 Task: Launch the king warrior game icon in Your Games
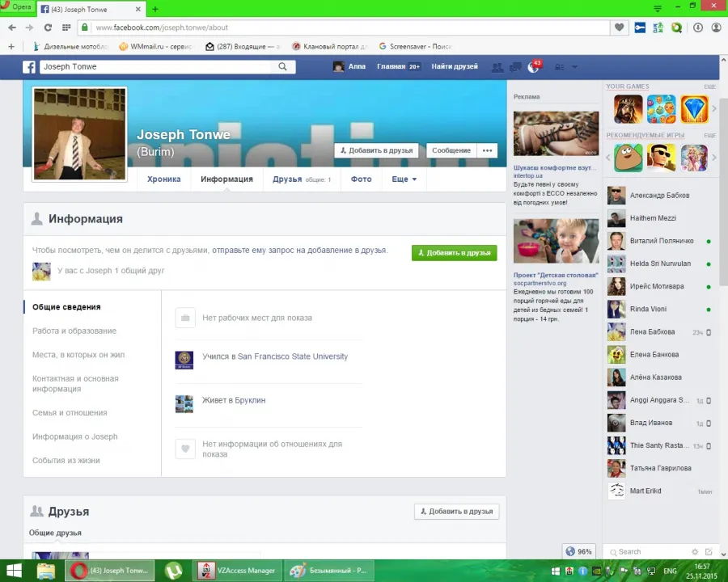[629, 109]
